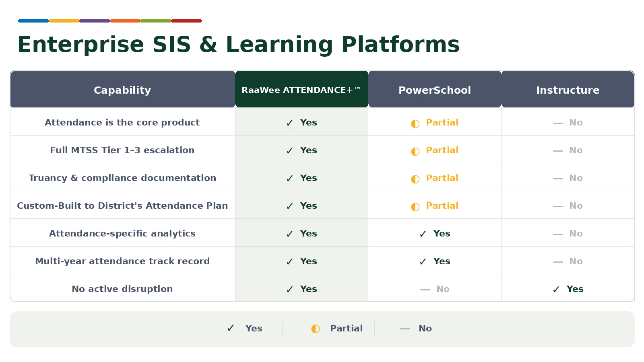Click Instructure dash icon for Attendance is the core product

pyautogui.click(x=558, y=123)
